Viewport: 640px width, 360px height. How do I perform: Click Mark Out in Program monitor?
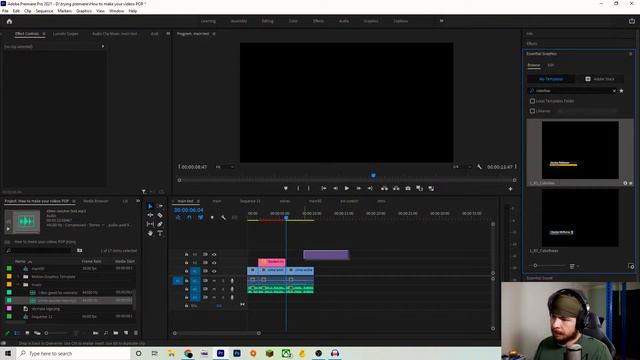pyautogui.click(x=309, y=188)
